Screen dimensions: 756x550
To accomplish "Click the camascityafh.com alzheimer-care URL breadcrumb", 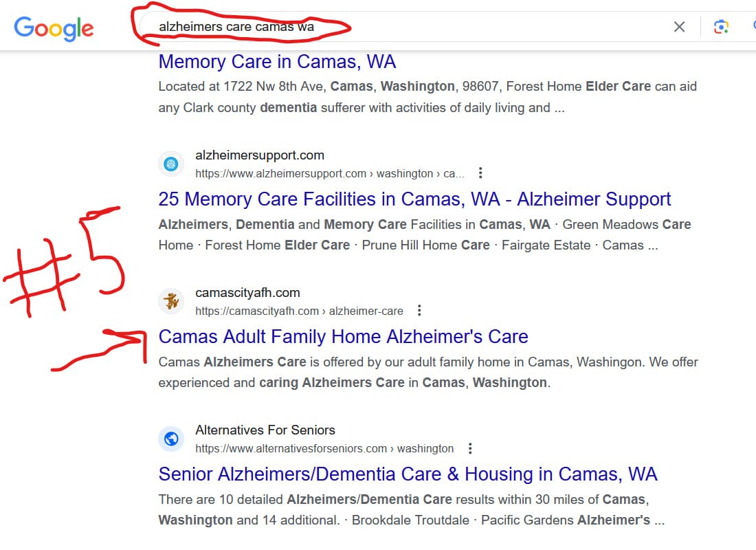I will 299,311.
